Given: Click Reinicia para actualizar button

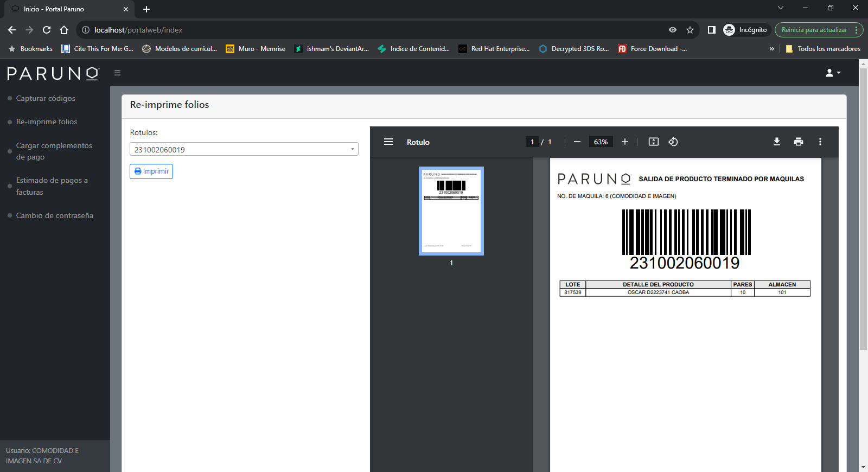Looking at the screenshot, I should [819, 30].
